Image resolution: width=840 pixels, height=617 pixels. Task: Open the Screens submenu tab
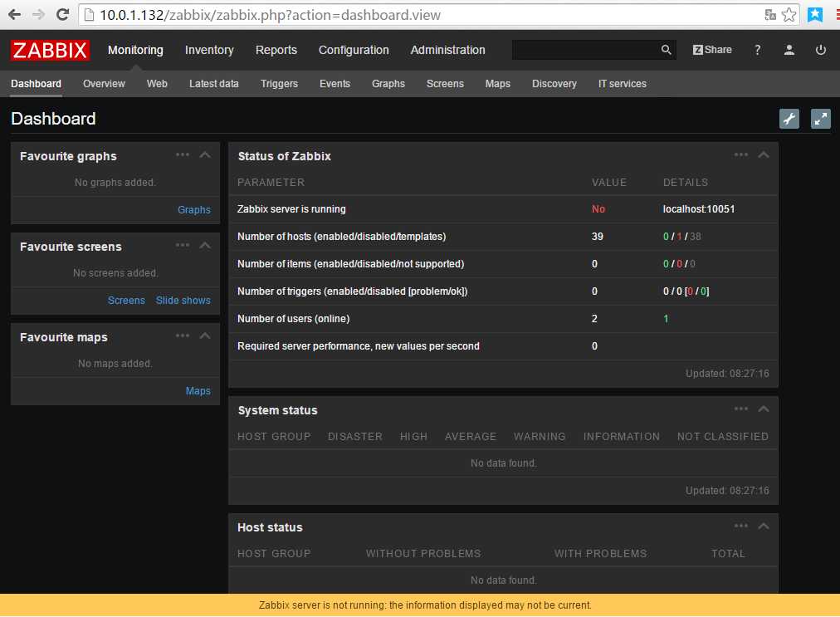click(x=445, y=84)
